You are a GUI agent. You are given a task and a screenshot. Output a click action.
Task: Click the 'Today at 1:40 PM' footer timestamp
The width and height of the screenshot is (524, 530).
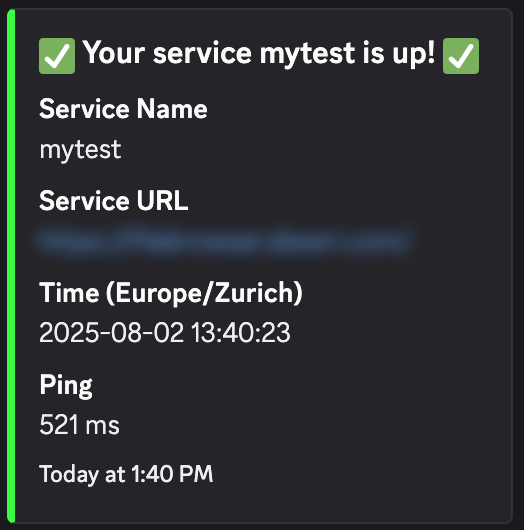click(x=126, y=474)
